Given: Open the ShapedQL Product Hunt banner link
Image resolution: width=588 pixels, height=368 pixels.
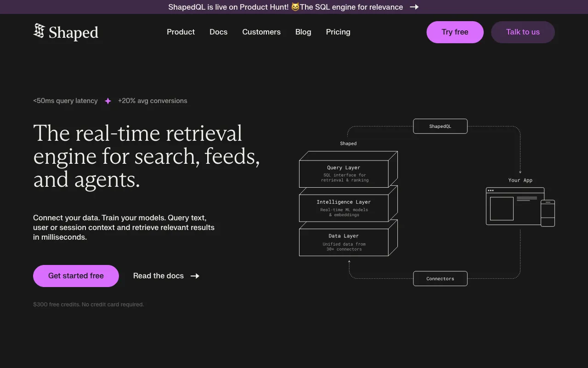Looking at the screenshot, I should 294,7.
